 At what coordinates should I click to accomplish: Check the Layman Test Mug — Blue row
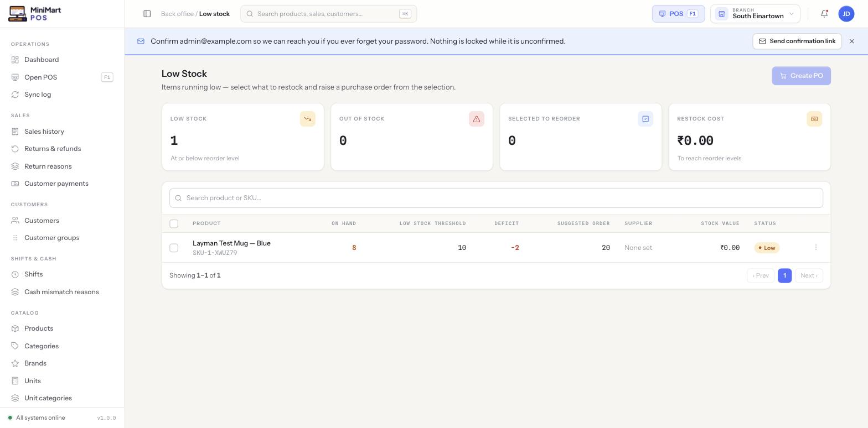pos(174,248)
